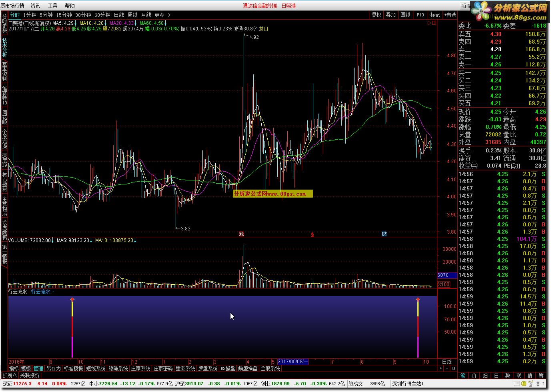Click the right red arrow signal in 行云流水

(418, 300)
